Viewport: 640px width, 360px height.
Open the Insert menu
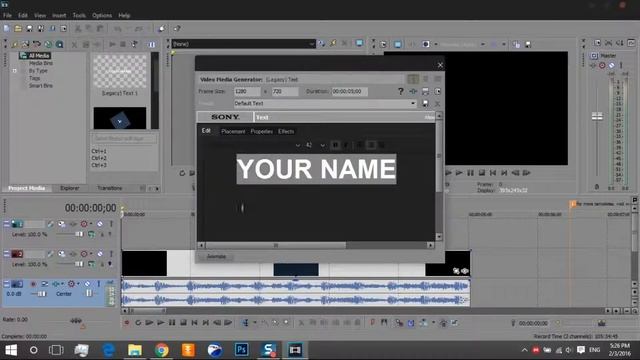(59, 16)
